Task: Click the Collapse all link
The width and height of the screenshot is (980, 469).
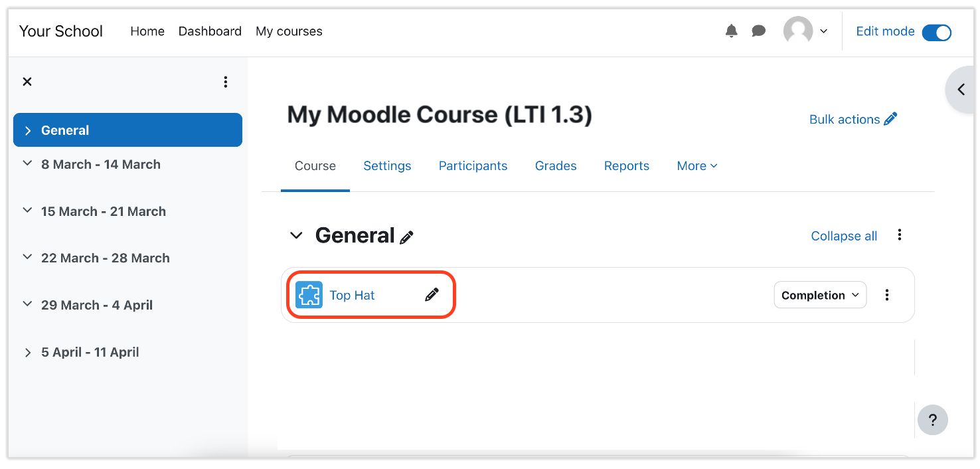Action: tap(843, 236)
